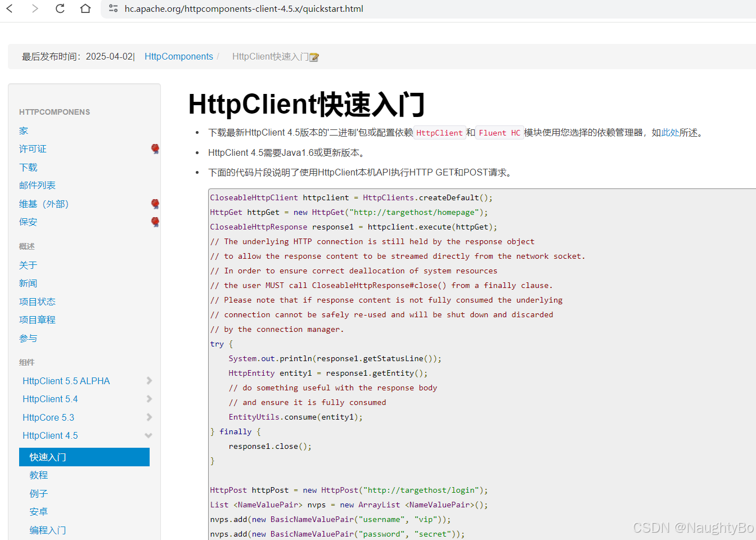Open 项目章程 sidebar link
The height and width of the screenshot is (540, 756).
point(37,319)
